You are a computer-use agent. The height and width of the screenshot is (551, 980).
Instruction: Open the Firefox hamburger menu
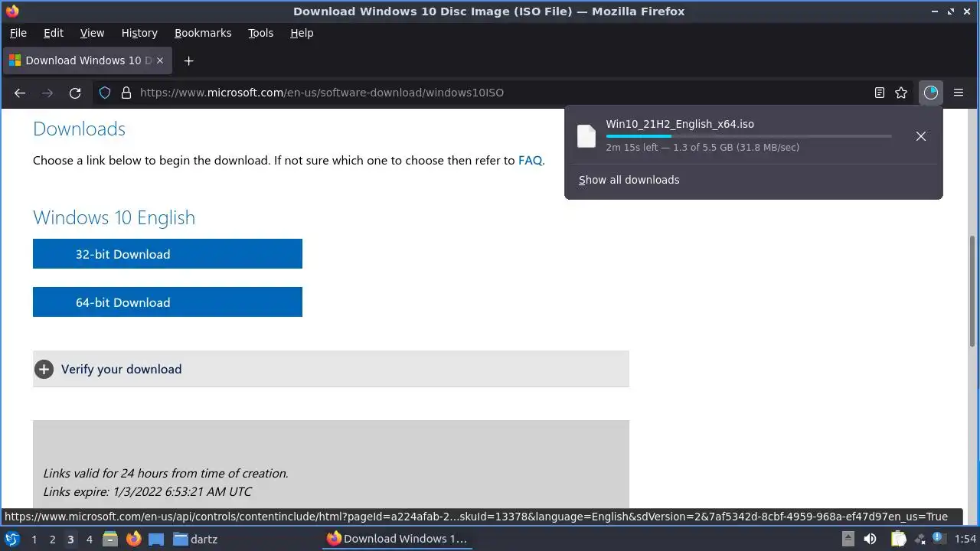tap(959, 93)
